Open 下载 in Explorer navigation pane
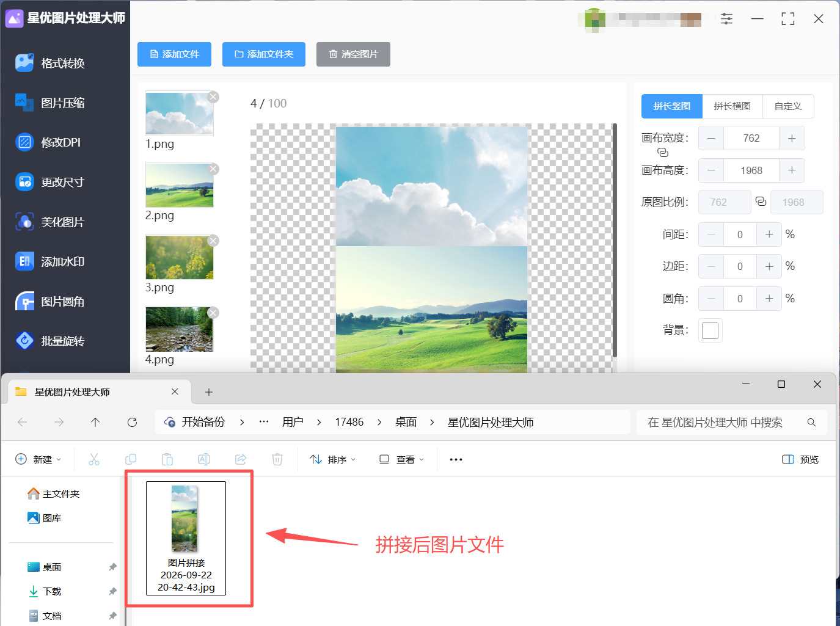The image size is (840, 626). click(52, 591)
